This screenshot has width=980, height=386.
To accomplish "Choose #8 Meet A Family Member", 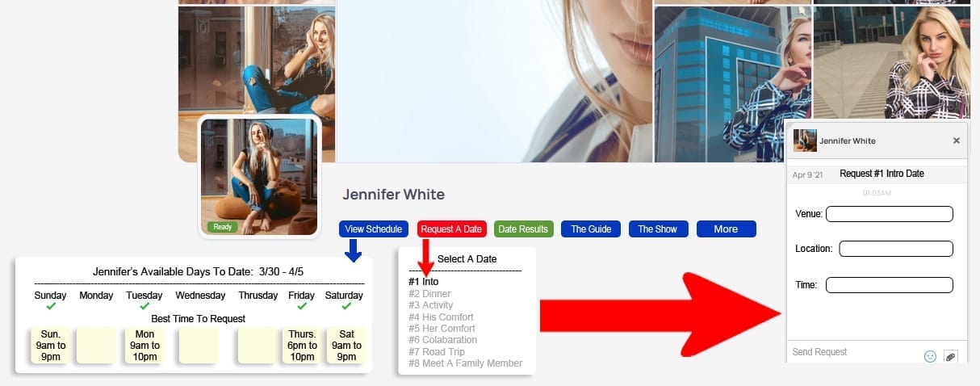I will tap(466, 363).
